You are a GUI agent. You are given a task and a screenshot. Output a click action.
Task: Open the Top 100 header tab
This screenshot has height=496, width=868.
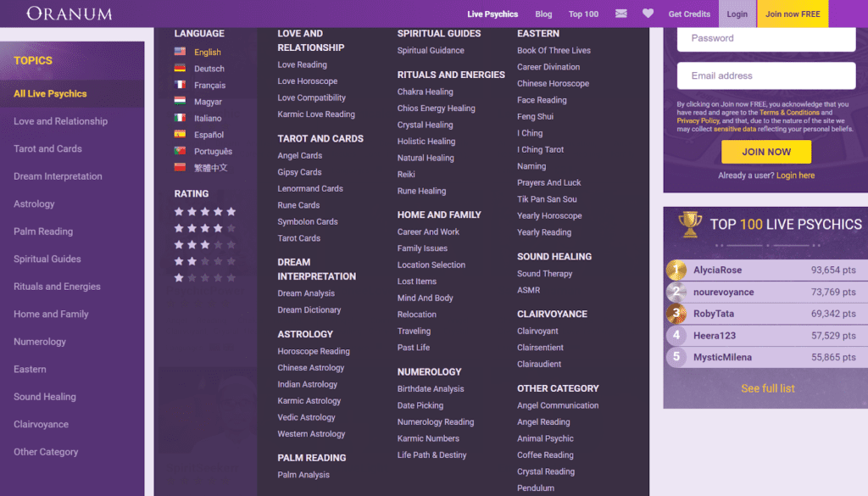tap(583, 14)
